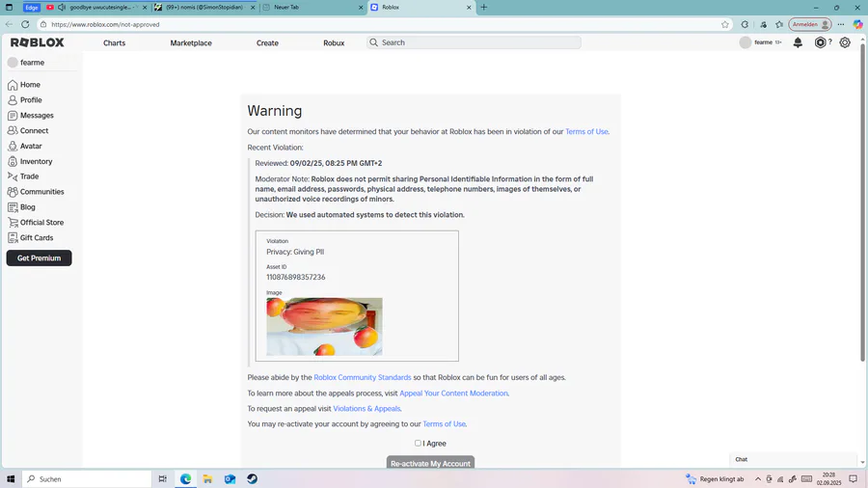Open Task View on the taskbar
The image size is (868, 488).
click(162, 479)
